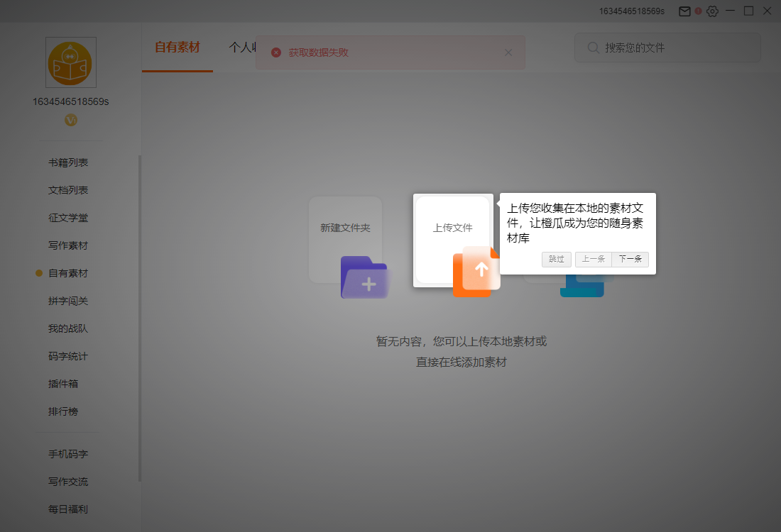Click the 上传文件 upload card
Screen dimensions: 781x532
tap(453, 227)
